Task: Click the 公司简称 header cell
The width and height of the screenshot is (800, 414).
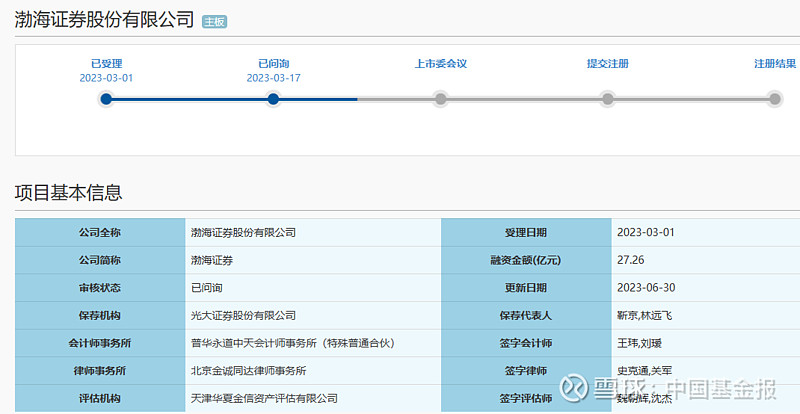Action: pos(100,260)
